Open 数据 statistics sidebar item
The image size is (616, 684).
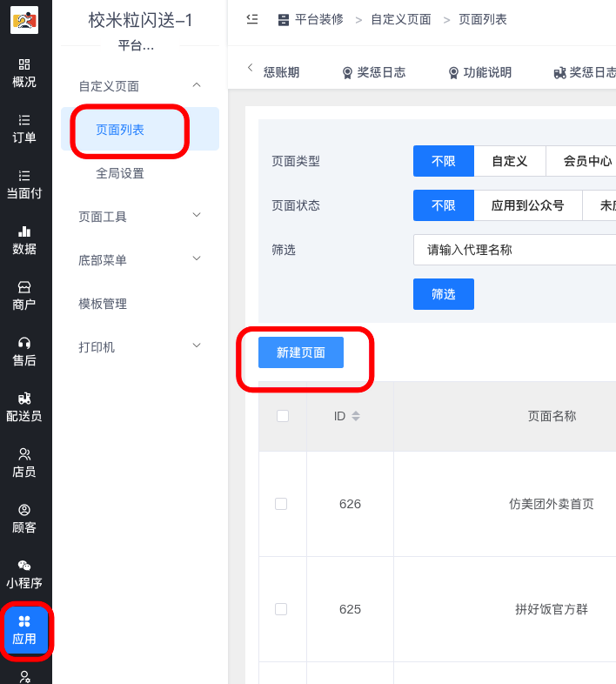pos(24,240)
